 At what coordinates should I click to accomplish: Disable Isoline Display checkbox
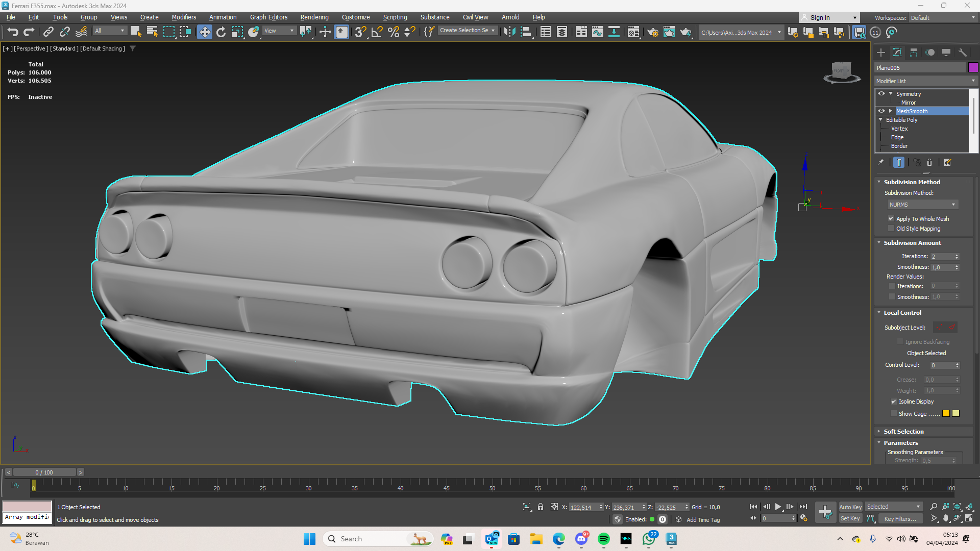click(x=893, y=402)
